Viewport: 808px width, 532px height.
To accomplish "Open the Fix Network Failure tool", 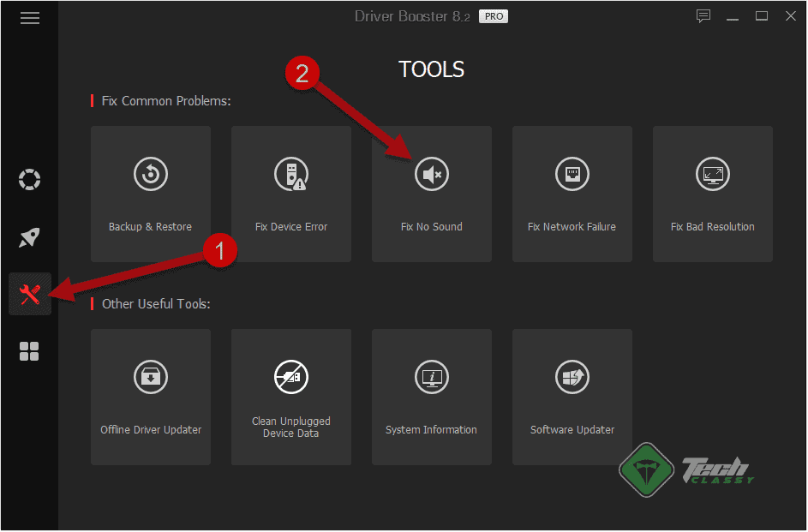I will click(572, 193).
